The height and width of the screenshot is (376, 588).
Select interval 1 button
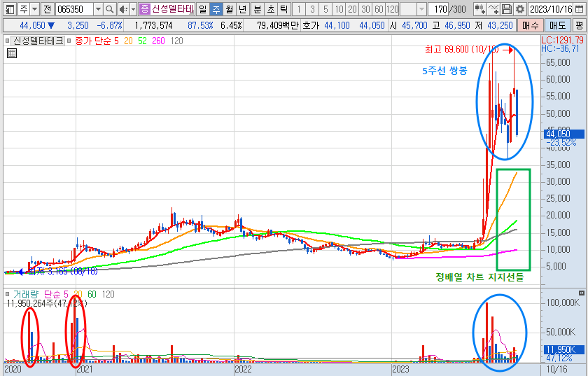298,9
